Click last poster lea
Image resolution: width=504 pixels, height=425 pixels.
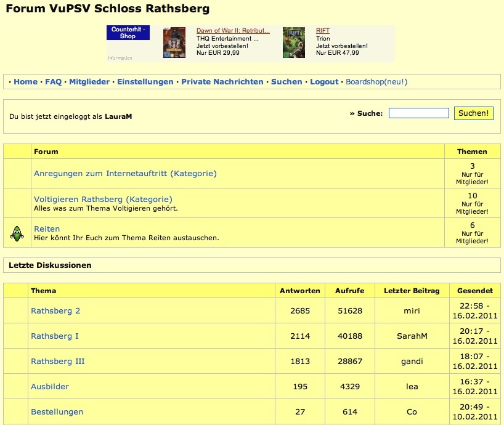pyautogui.click(x=412, y=386)
